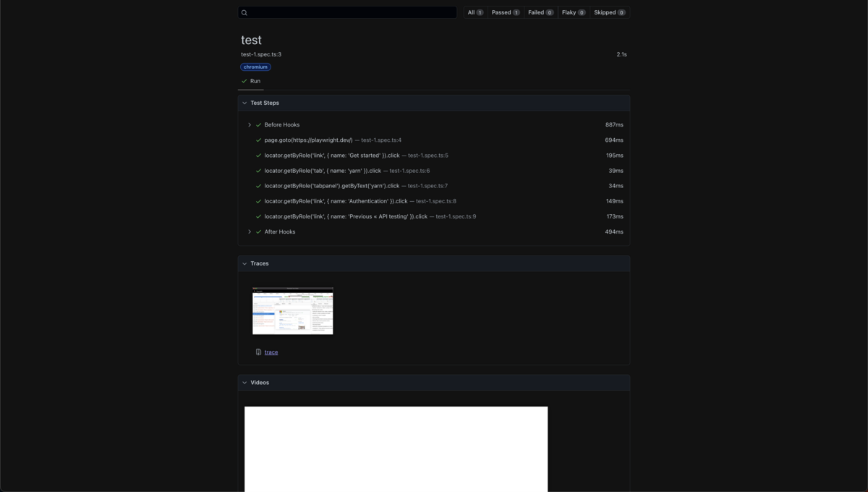
Task: Click the test-1.spec.ts:3 file location text
Action: pyautogui.click(x=261, y=54)
